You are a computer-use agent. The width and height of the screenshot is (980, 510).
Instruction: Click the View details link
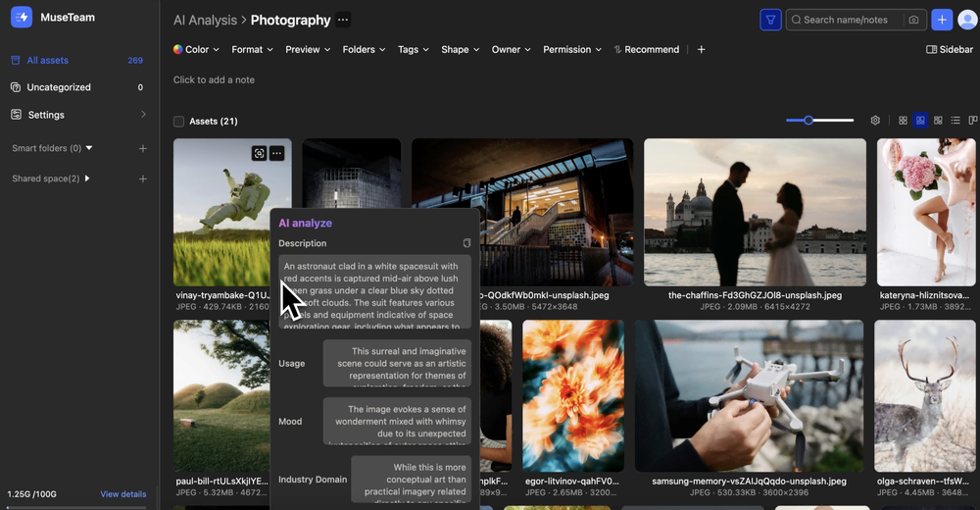[x=122, y=494]
